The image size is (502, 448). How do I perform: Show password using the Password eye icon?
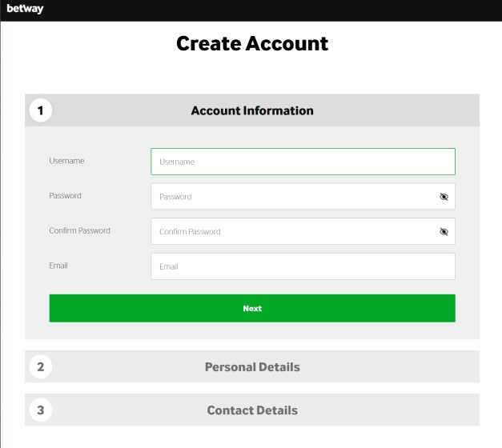444,197
